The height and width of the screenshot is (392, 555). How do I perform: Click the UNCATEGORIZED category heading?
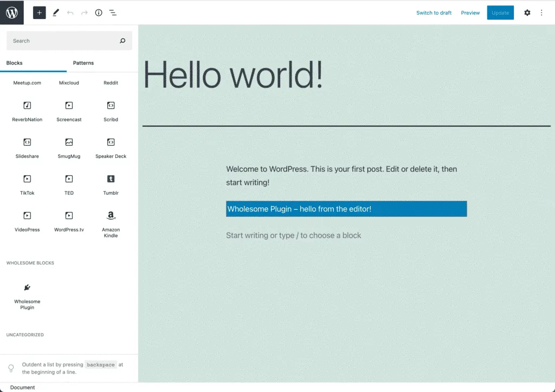25,335
